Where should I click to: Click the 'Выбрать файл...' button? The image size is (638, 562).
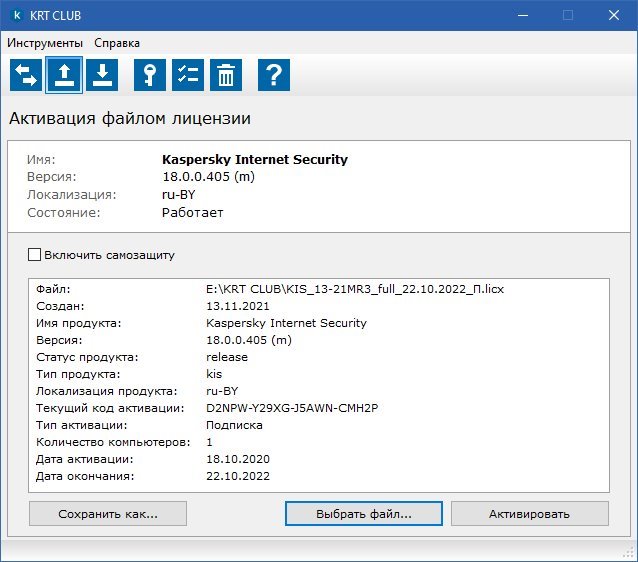tap(364, 514)
